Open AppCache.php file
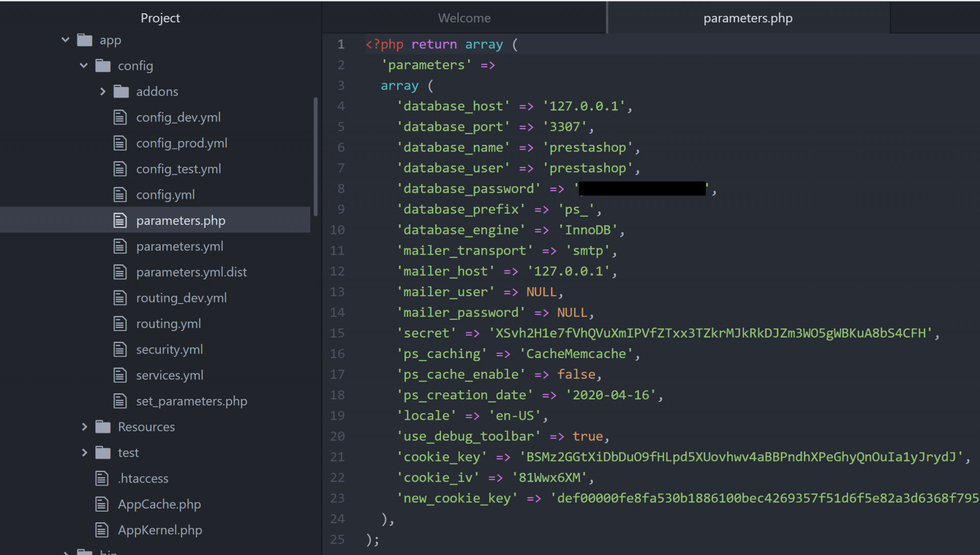 159,504
